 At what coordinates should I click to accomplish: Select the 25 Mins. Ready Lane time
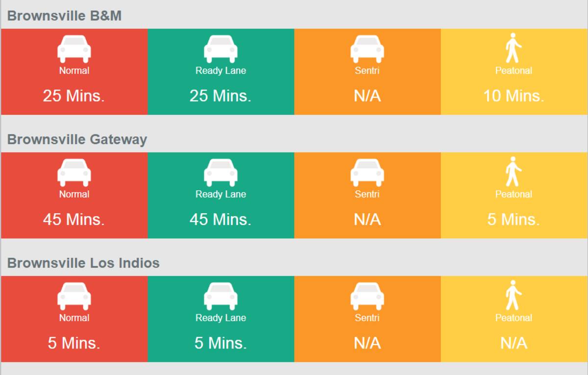[220, 96]
